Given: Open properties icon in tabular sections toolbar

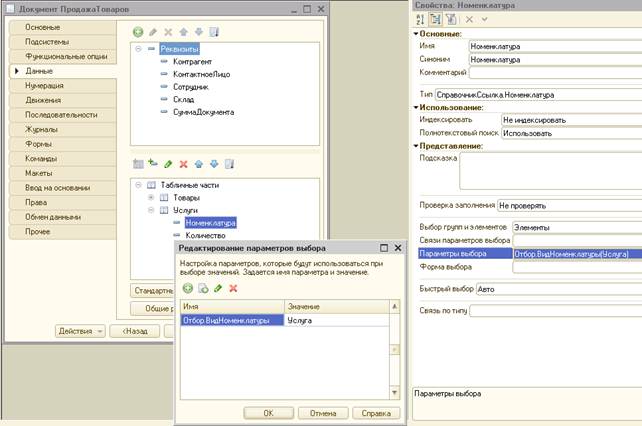Looking at the screenshot, I should (229, 164).
